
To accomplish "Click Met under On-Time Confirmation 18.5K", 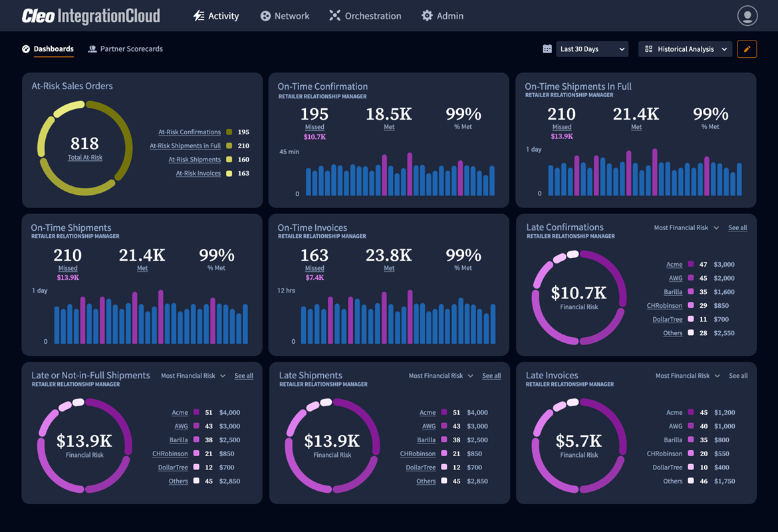I will tap(389, 127).
